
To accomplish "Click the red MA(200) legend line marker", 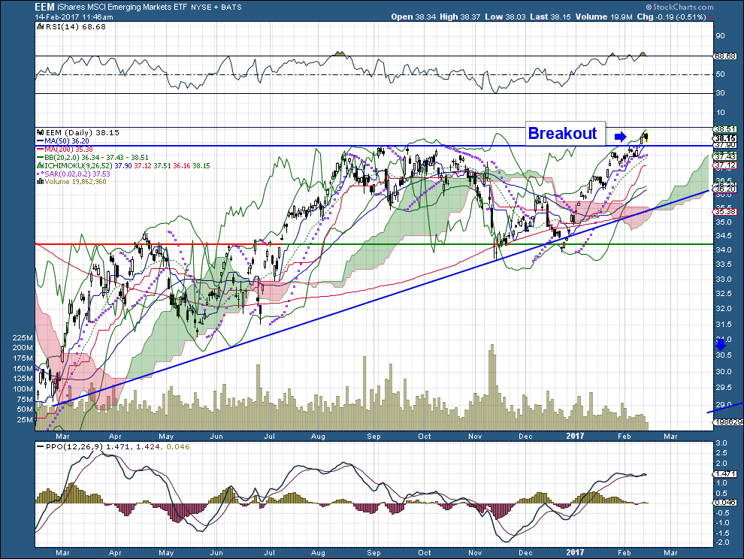I will pos(40,149).
